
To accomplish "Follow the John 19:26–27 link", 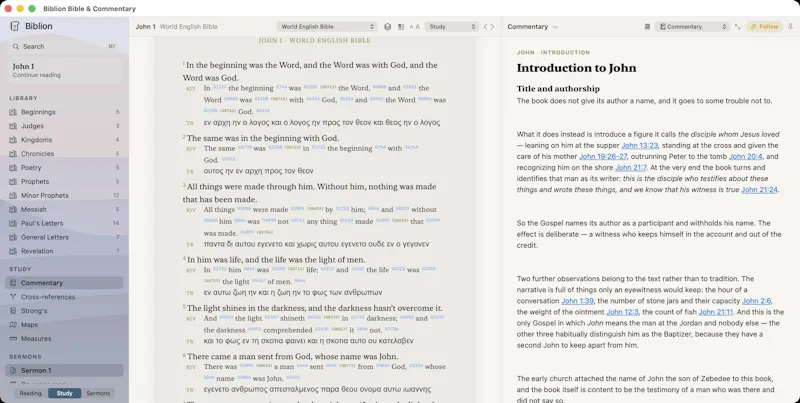I will click(x=603, y=157).
